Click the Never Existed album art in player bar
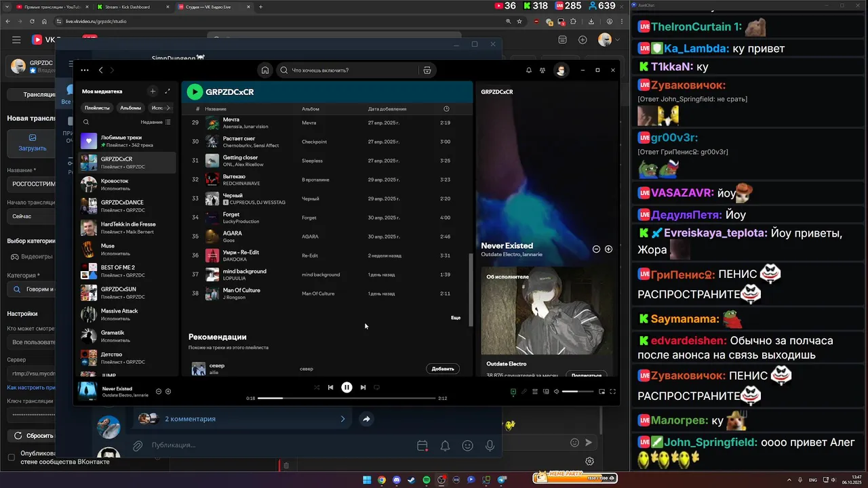The width and height of the screenshot is (868, 488). pyautogui.click(x=87, y=391)
